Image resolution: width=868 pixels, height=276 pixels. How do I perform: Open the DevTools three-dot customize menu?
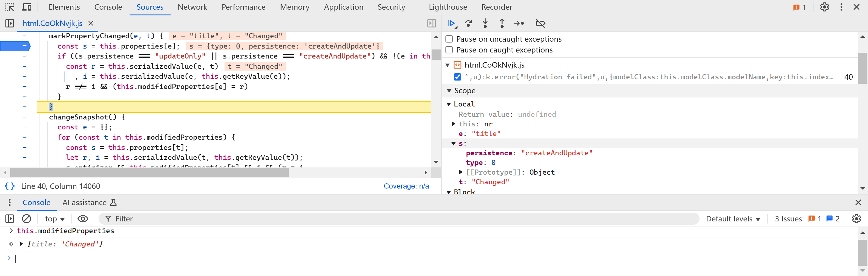pos(841,7)
